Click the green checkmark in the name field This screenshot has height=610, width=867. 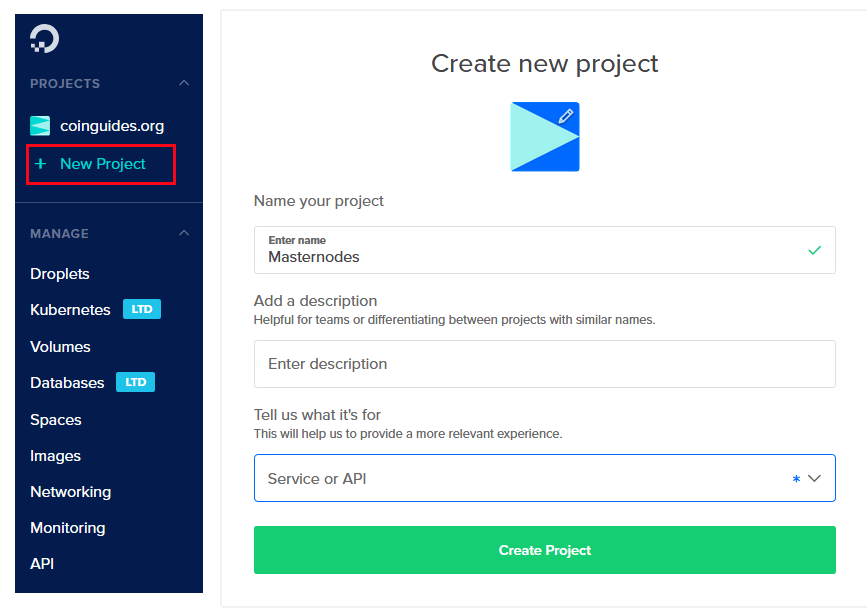click(814, 249)
